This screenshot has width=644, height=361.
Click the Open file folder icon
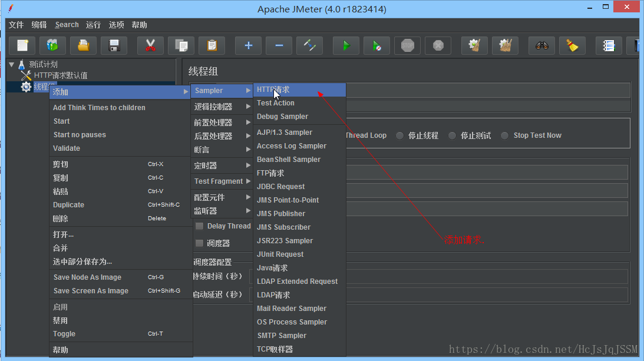pos(84,45)
